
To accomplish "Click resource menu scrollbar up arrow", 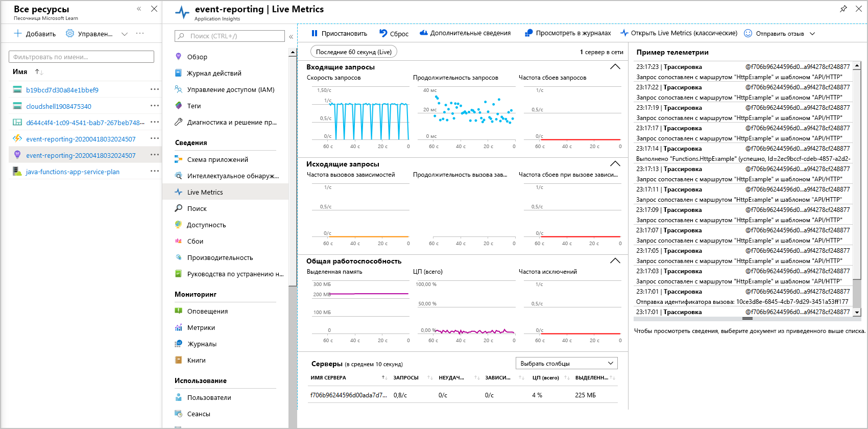I will (x=293, y=52).
